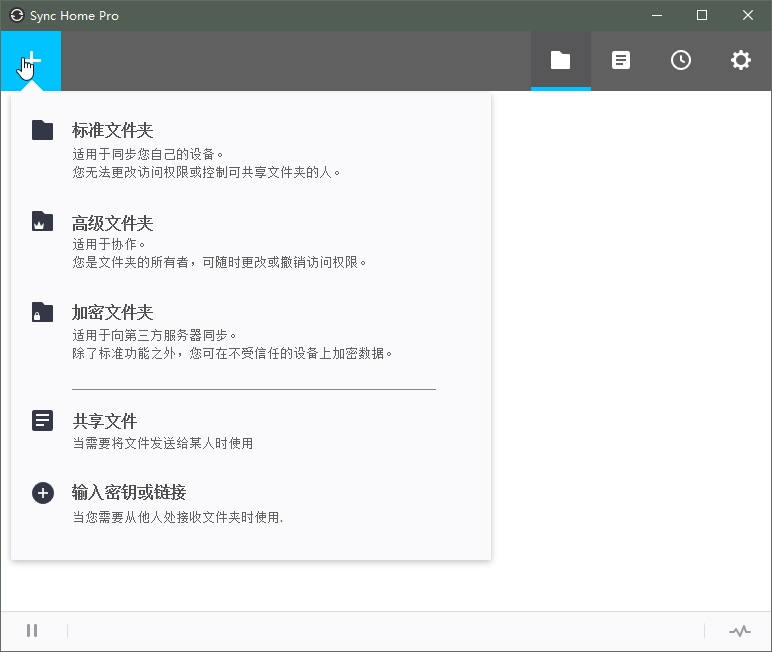Click the Sync Home Pro logo icon
The width and height of the screenshot is (772, 652).
tap(17, 15)
